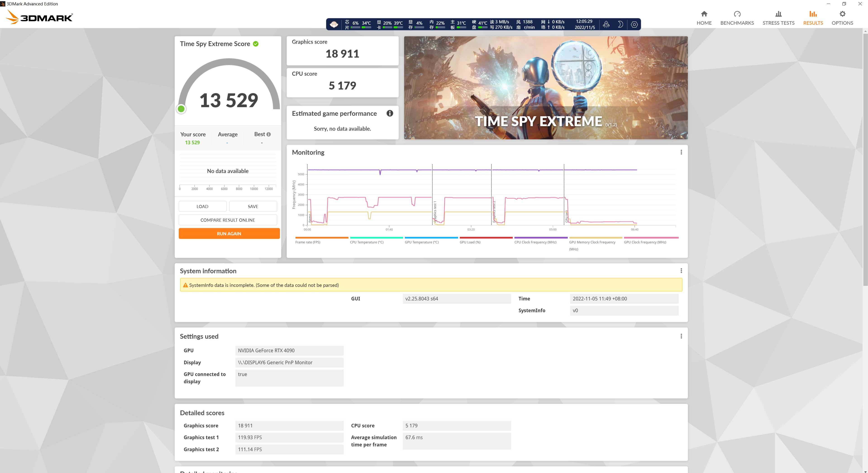The height and width of the screenshot is (473, 868).
Task: Click the Compare Result Online button
Action: pos(228,220)
